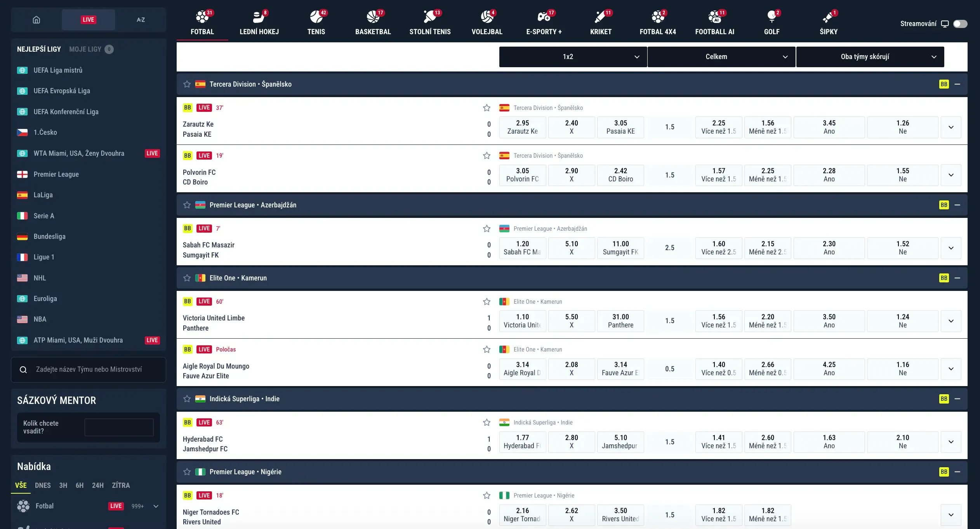
Task: Click the team or championship search field
Action: click(93, 370)
